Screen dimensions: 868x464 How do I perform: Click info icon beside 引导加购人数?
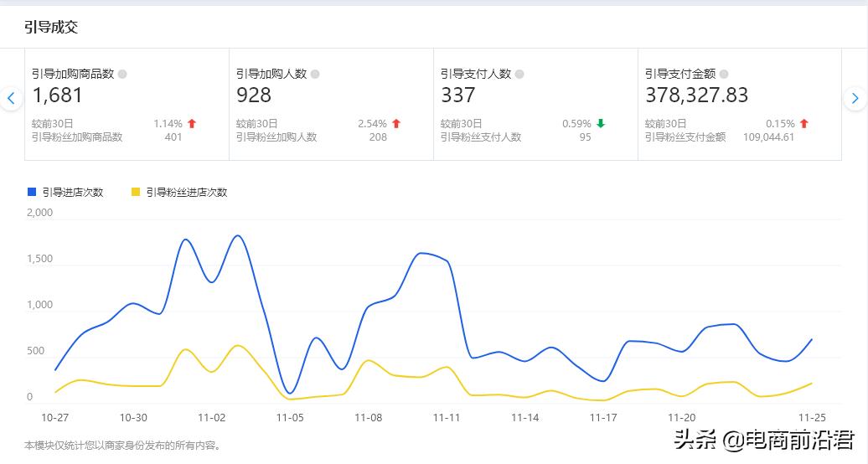click(315, 74)
